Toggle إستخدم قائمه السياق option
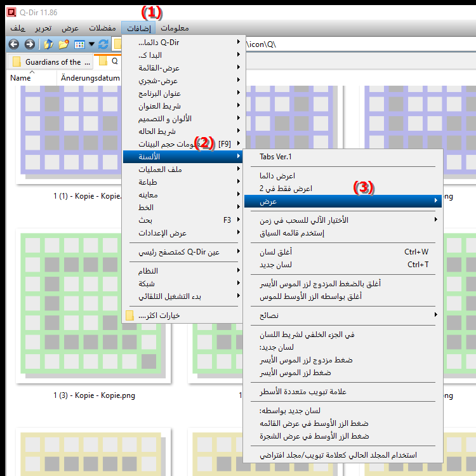476x476 pixels. click(x=343, y=233)
